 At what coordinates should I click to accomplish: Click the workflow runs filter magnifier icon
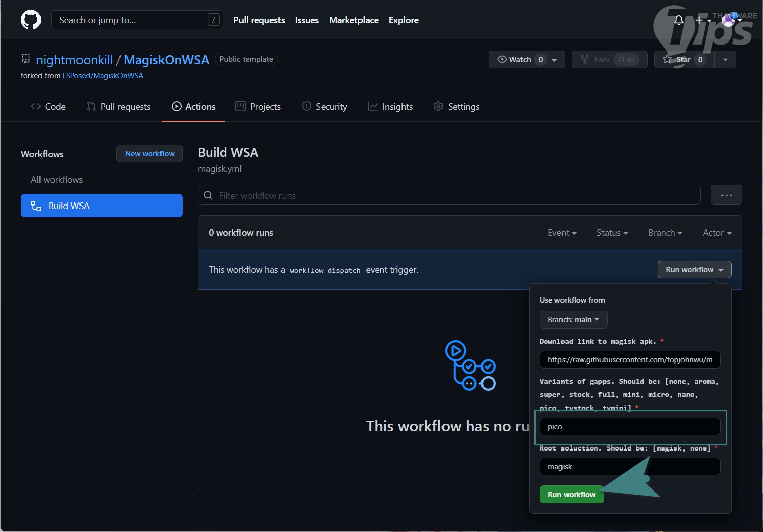click(208, 195)
